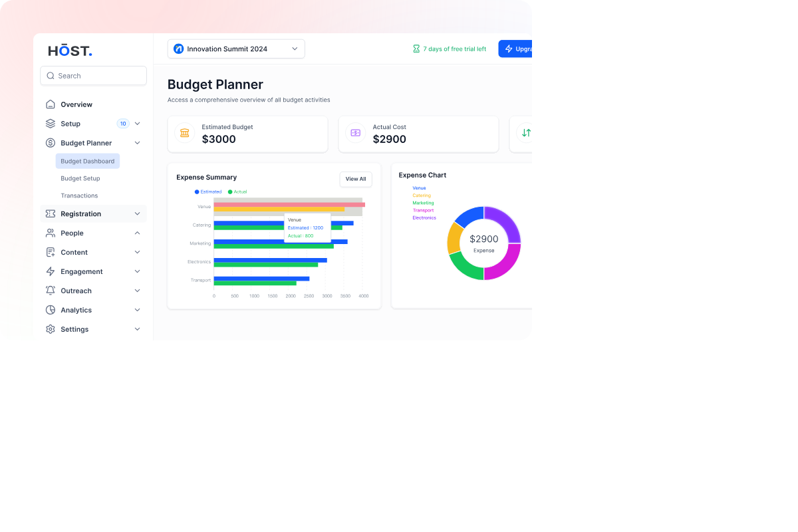The image size is (798, 532).
Task: Click the 7 days of free trial left text
Action: (455, 49)
